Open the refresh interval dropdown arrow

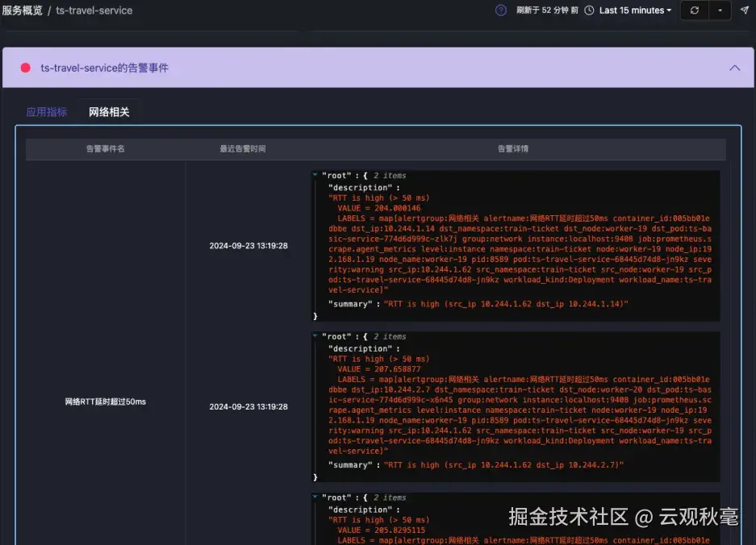pyautogui.click(x=720, y=10)
